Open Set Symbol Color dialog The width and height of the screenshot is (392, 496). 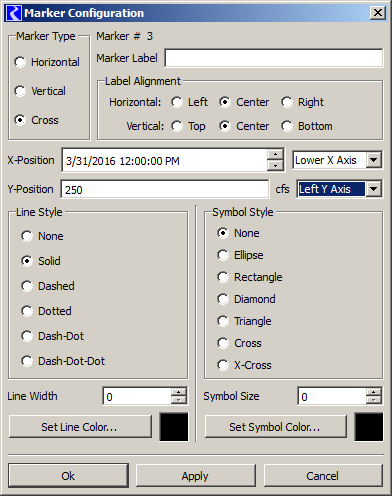click(275, 427)
